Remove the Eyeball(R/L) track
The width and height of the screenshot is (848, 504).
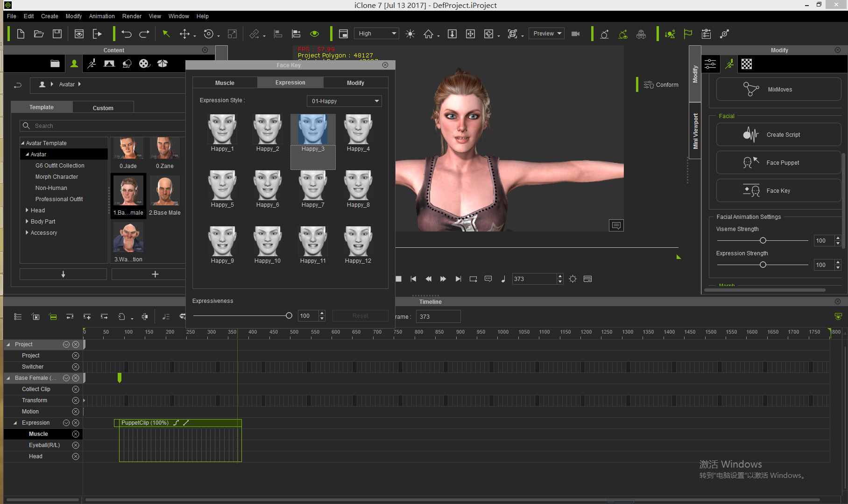click(76, 445)
